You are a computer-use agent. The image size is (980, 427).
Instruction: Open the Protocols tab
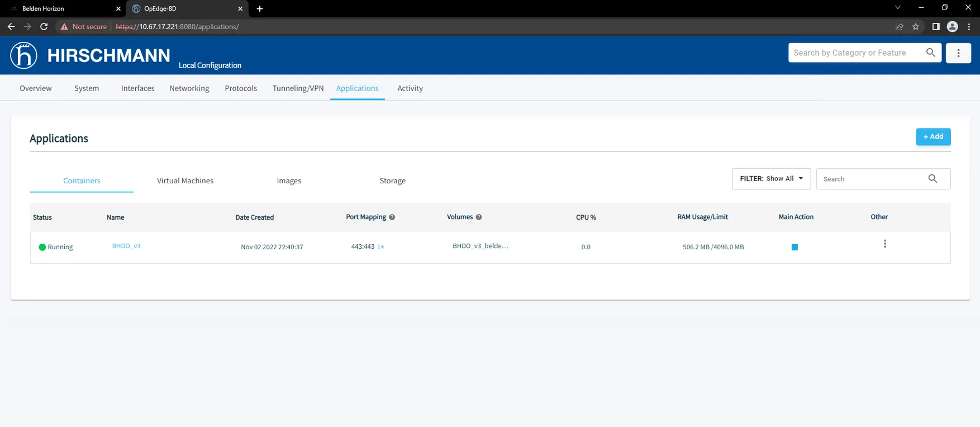[x=241, y=88]
